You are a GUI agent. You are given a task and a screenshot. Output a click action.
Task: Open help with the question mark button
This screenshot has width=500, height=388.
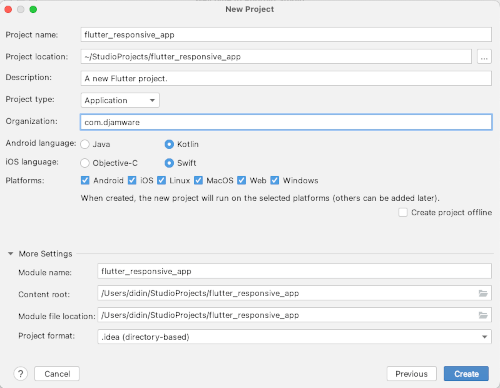coord(20,374)
